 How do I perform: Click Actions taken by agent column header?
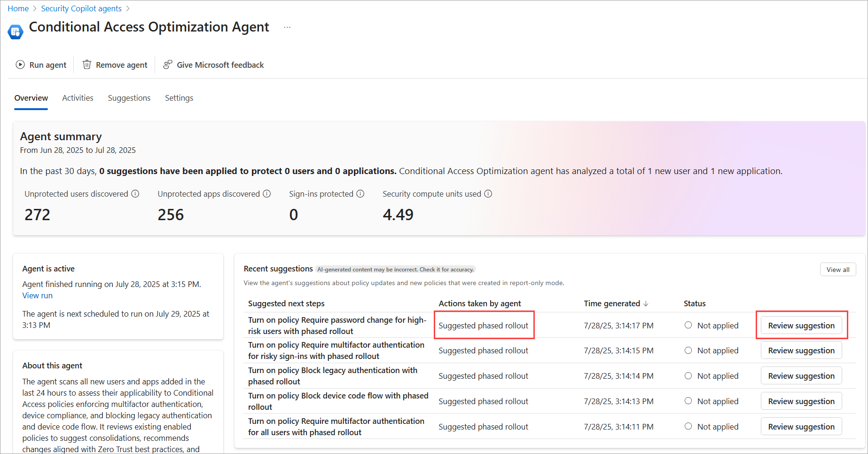pos(480,303)
